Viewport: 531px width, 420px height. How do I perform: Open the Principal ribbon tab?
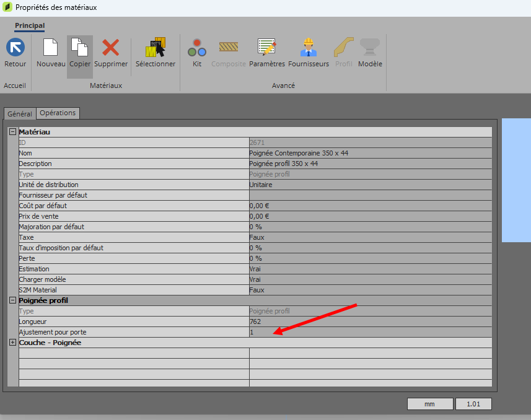pos(30,25)
